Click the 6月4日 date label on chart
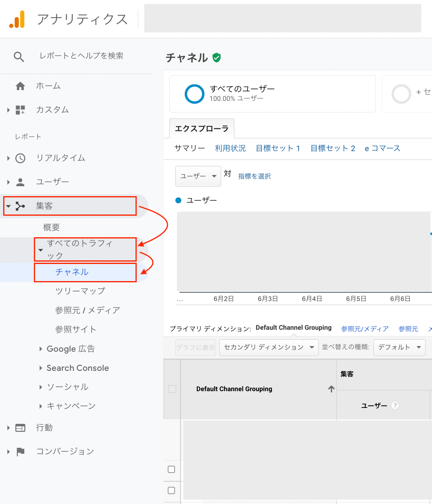Image resolution: width=432 pixels, height=504 pixels. [312, 299]
